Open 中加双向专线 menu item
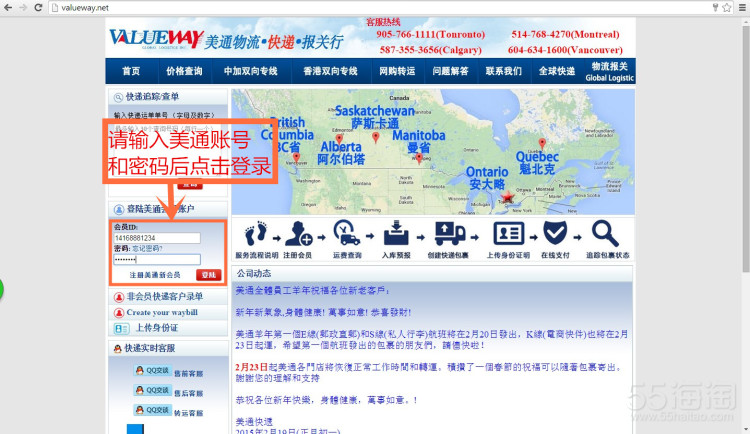The height and width of the screenshot is (434, 750). click(x=251, y=71)
